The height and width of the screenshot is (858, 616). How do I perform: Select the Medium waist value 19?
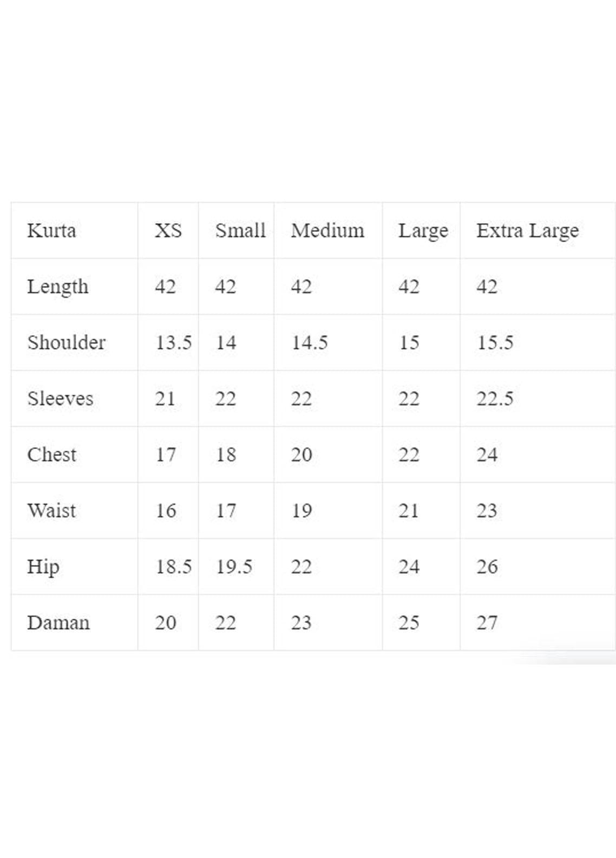(x=302, y=510)
